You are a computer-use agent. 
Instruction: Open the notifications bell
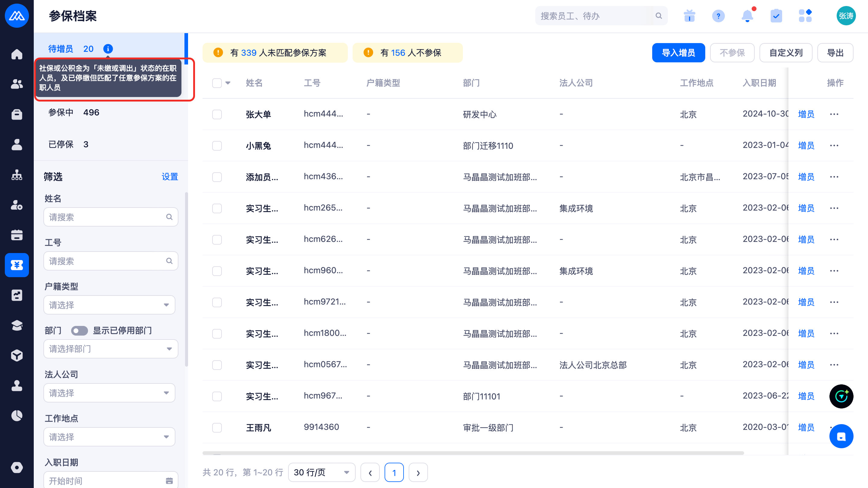tap(747, 16)
